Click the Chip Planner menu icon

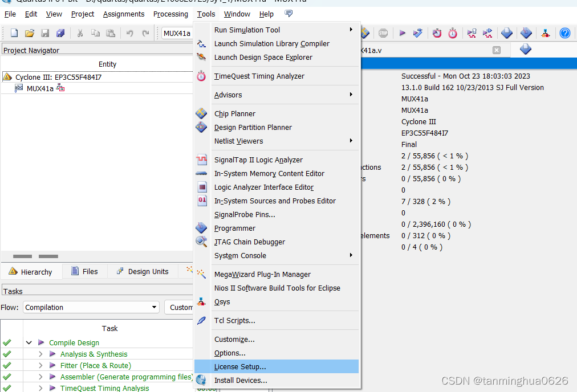[x=201, y=113]
